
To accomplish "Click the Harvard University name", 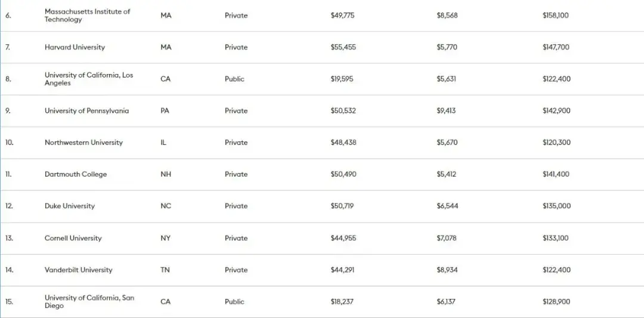I will [x=75, y=47].
